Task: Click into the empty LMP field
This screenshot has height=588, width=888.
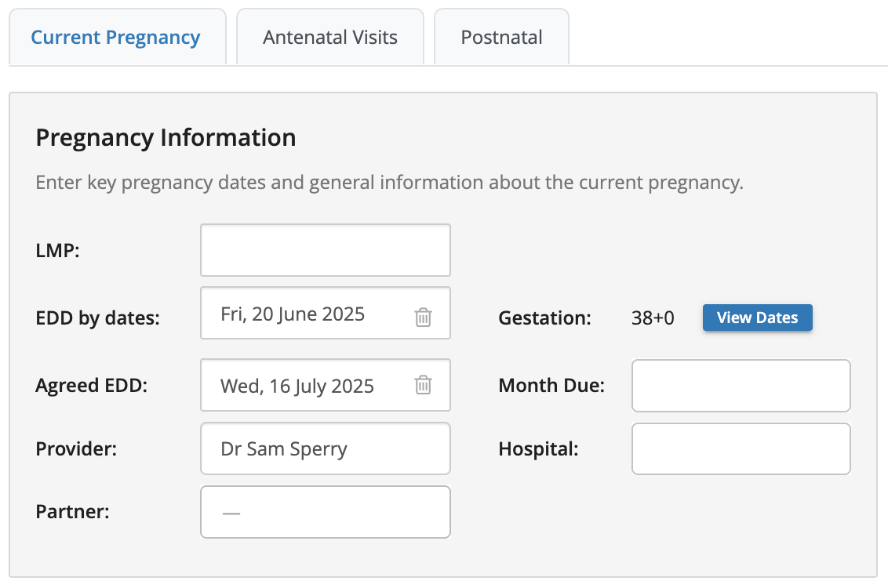Action: coord(325,250)
